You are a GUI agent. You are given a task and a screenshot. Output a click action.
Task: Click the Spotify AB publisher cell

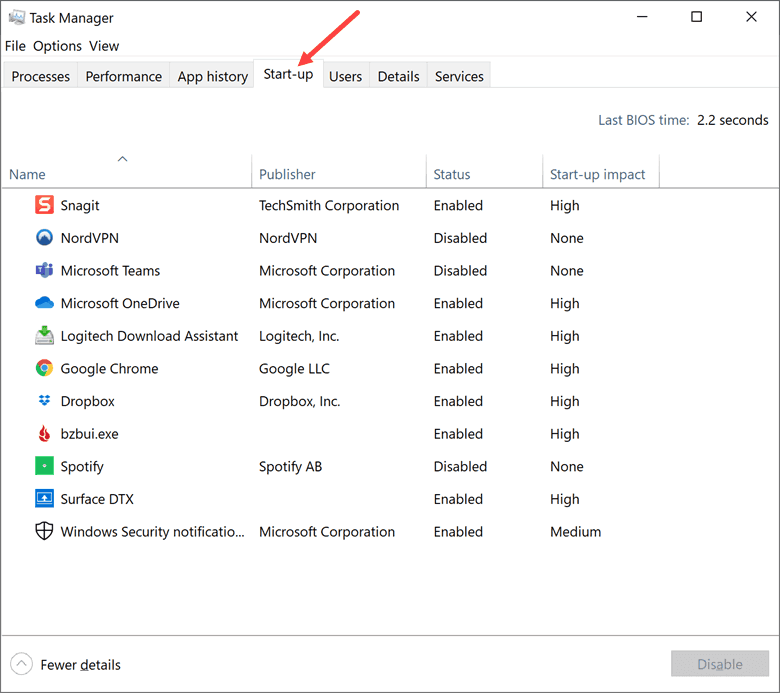tap(291, 467)
